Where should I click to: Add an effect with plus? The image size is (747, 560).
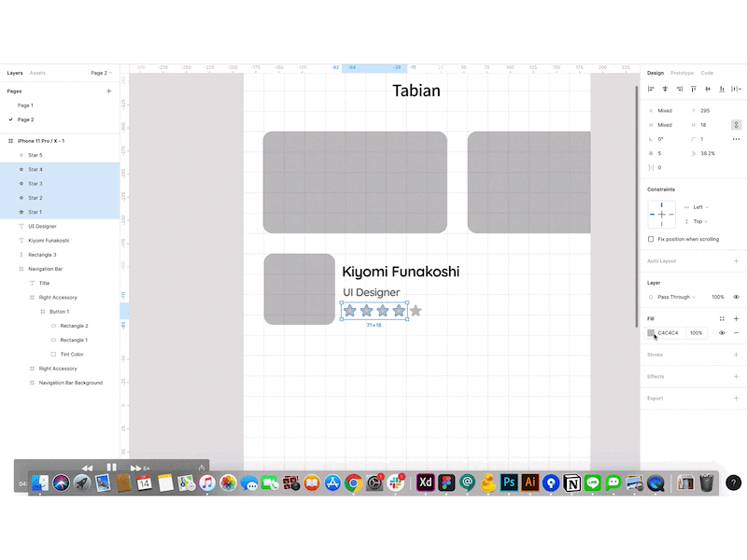736,377
